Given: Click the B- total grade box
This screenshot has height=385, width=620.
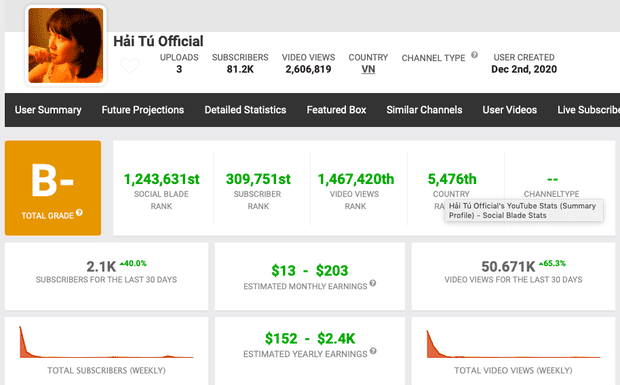Looking at the screenshot, I should tap(53, 188).
